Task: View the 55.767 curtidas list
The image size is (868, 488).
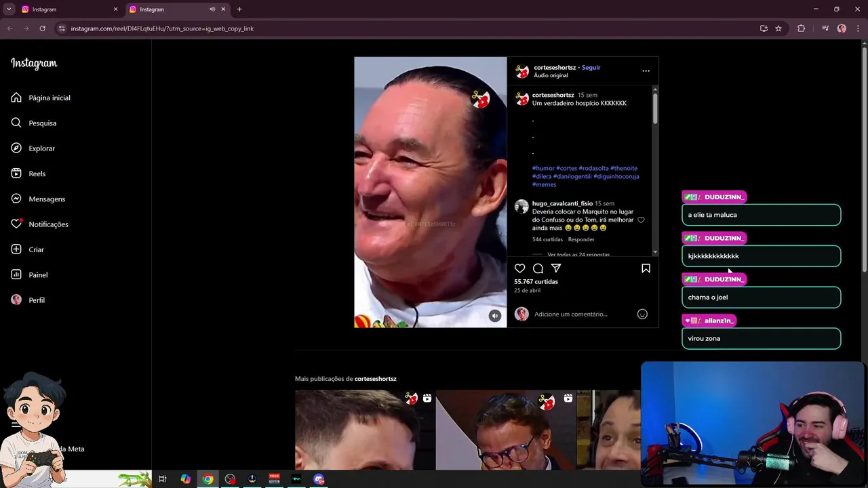Action: click(536, 281)
